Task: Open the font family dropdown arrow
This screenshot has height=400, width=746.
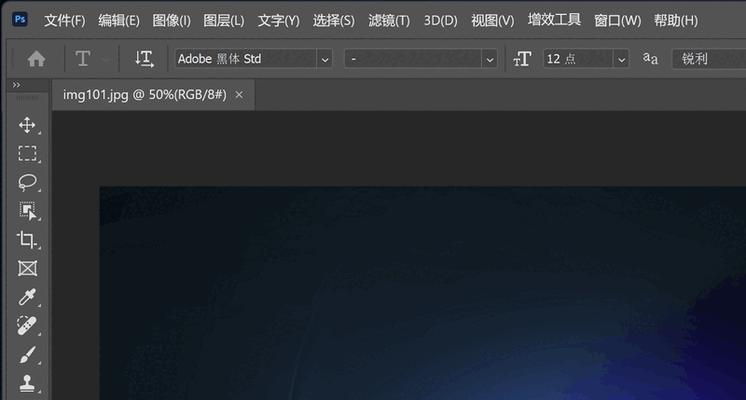Action: 325,59
